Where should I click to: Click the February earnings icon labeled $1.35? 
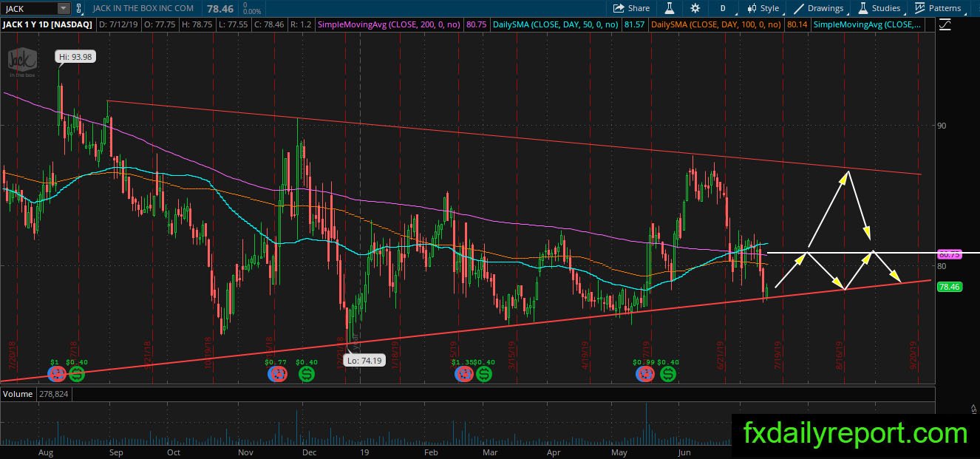463,375
